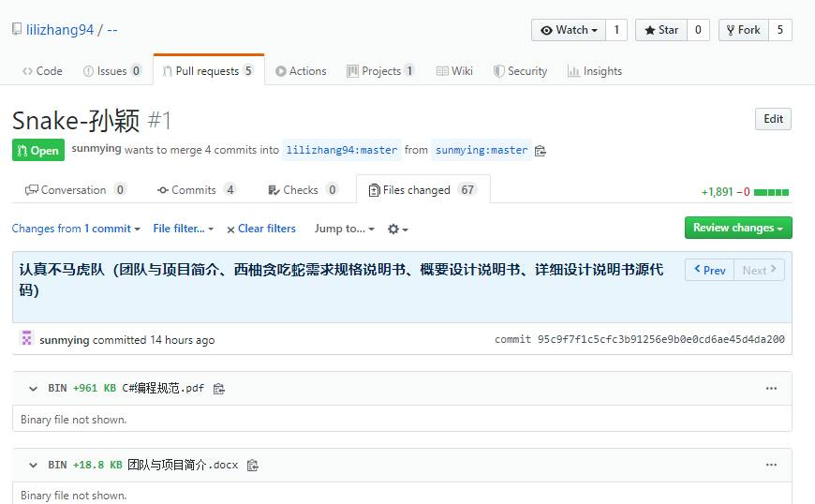
Task: Open the Changes from 1 commit dropdown
Action: (76, 229)
